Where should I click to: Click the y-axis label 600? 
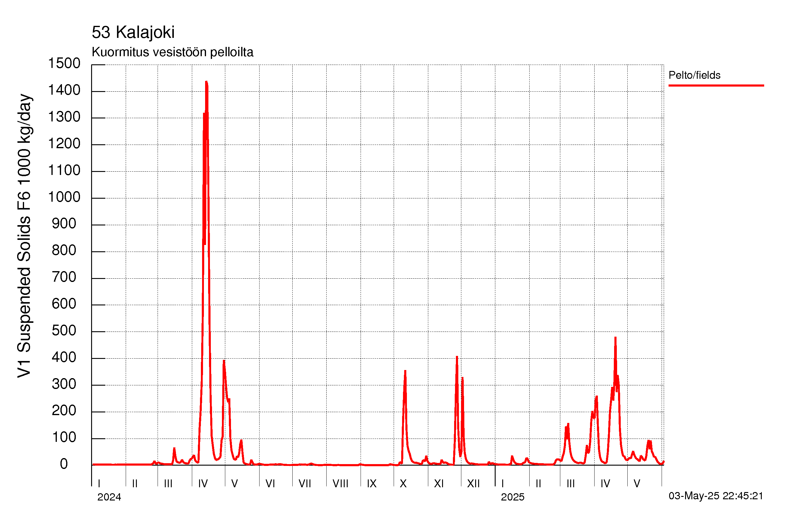(64, 304)
